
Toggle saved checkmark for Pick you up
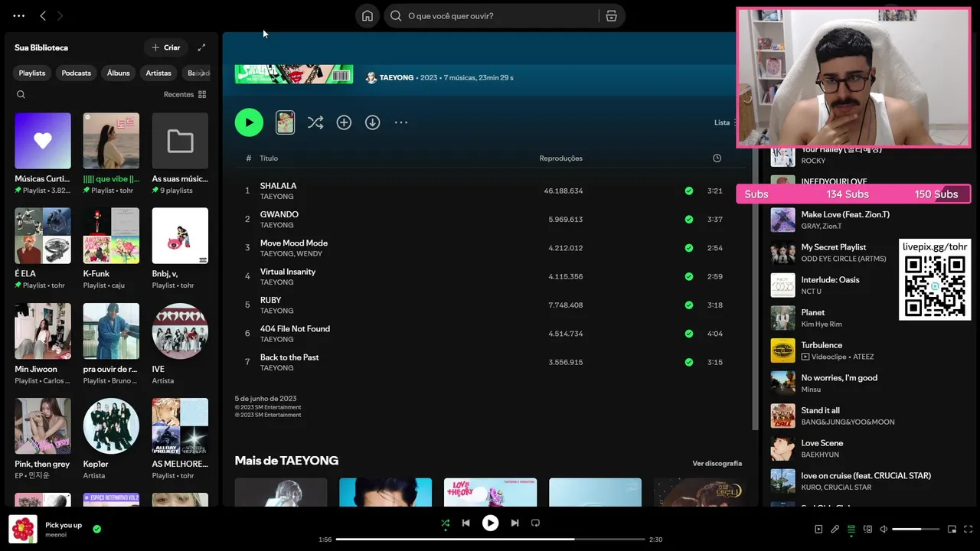pos(96,529)
